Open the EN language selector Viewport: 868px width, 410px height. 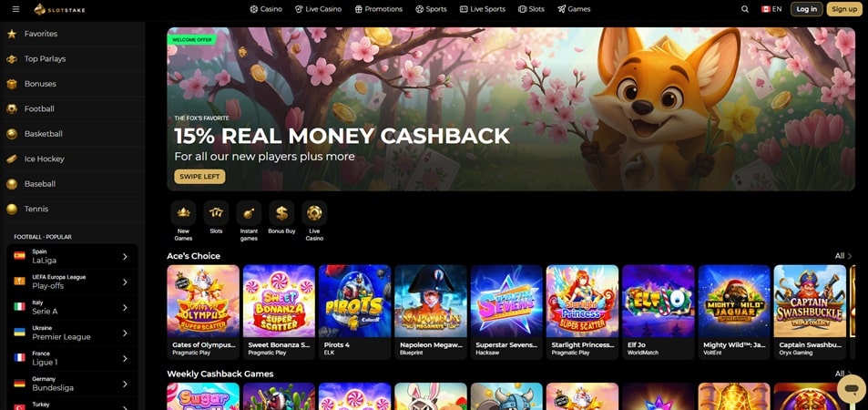771,9
